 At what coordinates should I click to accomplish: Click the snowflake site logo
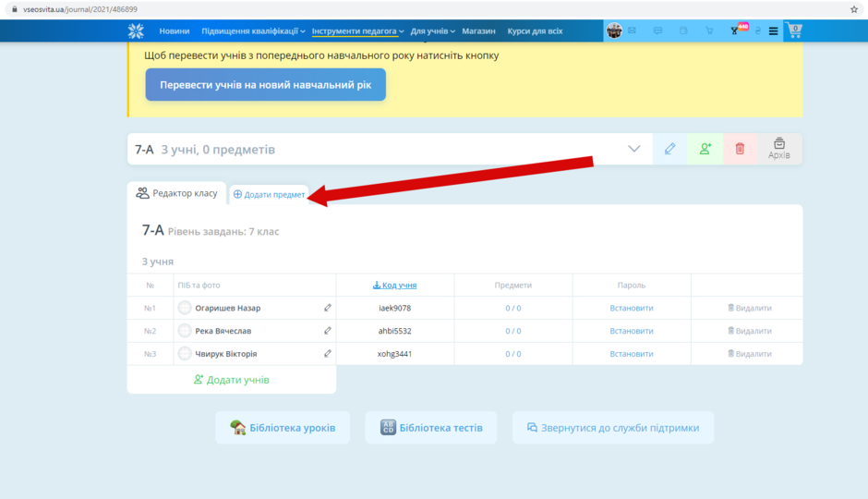[x=136, y=31]
